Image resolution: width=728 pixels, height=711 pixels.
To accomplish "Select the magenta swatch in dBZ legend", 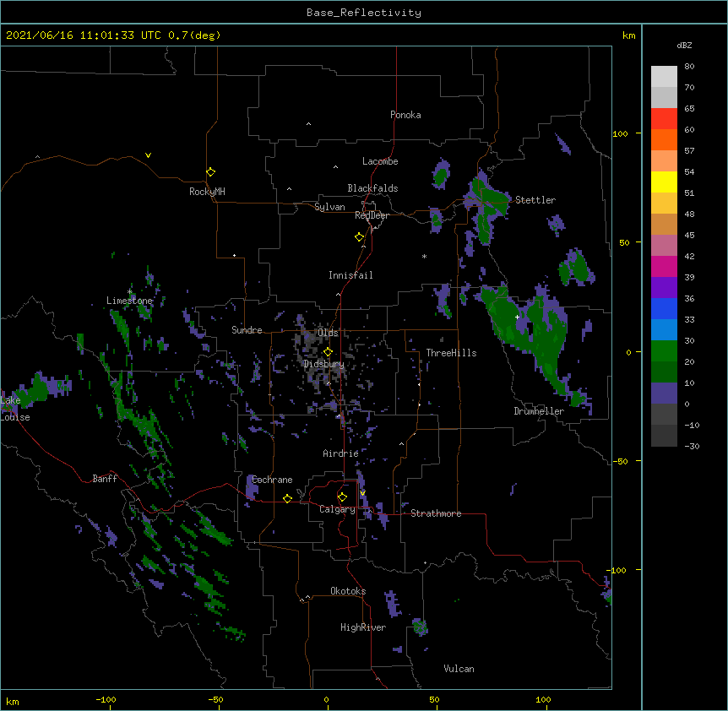I will 664,266.
